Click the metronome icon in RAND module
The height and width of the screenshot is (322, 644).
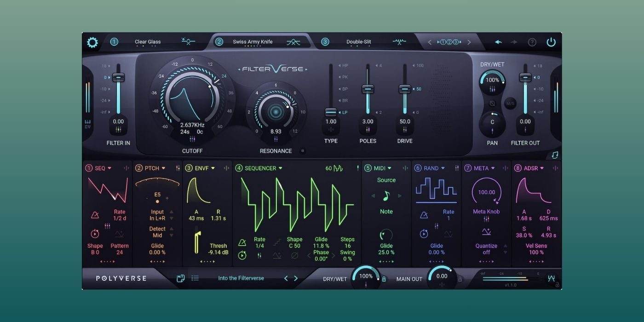424,215
